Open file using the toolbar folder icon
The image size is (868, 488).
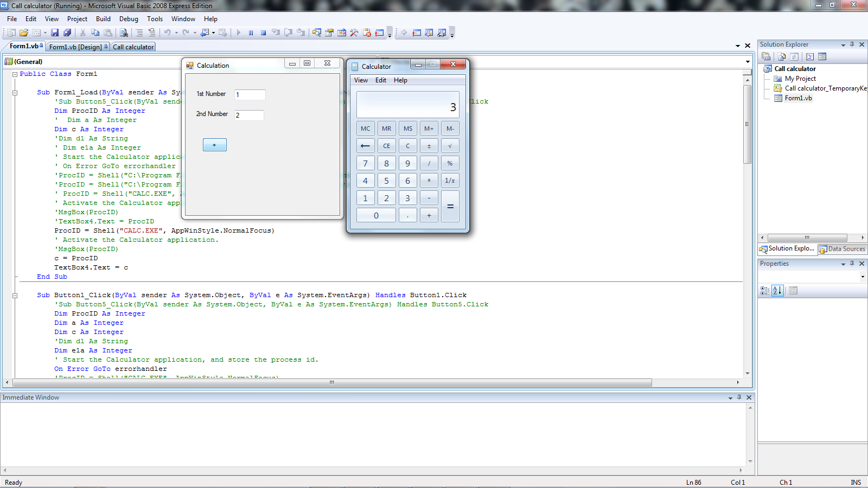pyautogui.click(x=24, y=33)
